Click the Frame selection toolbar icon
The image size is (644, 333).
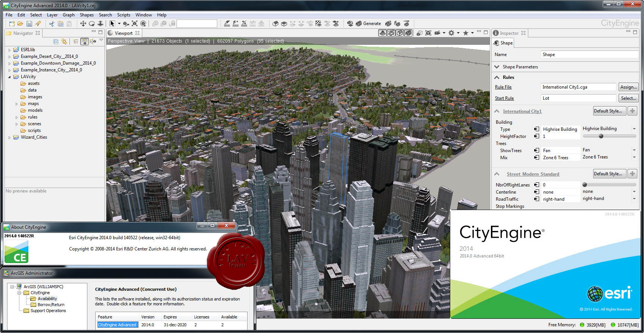click(135, 24)
